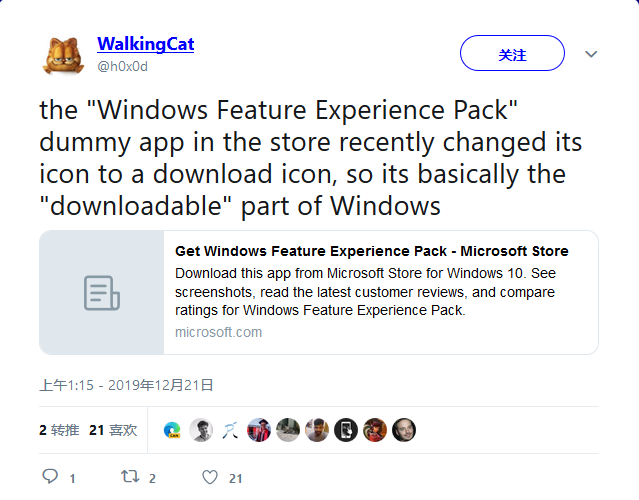
Task: Click the last bald man liker avatar
Action: click(404, 430)
